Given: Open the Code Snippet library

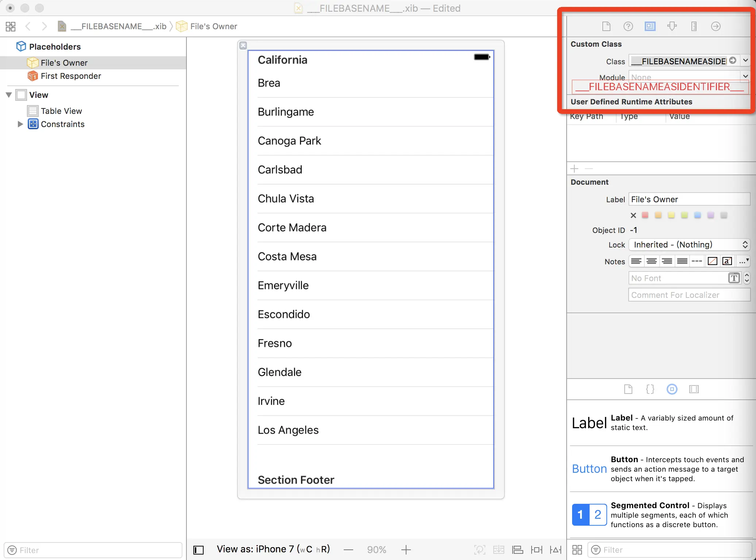Looking at the screenshot, I should pyautogui.click(x=650, y=389).
